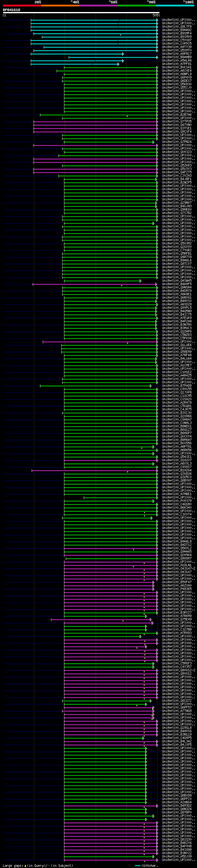
Task: Select the UniRef100_Q8BXD8 label
Action: tap(177, 795)
